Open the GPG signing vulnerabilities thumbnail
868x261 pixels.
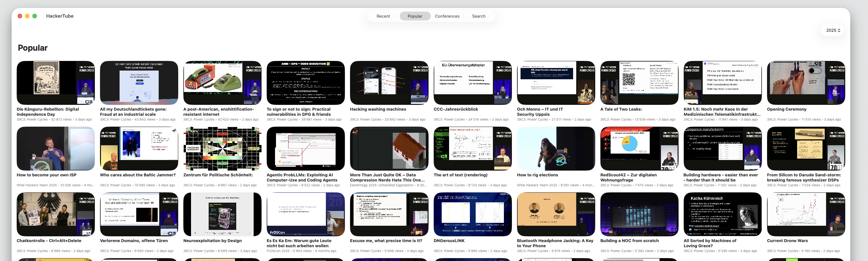coord(305,83)
